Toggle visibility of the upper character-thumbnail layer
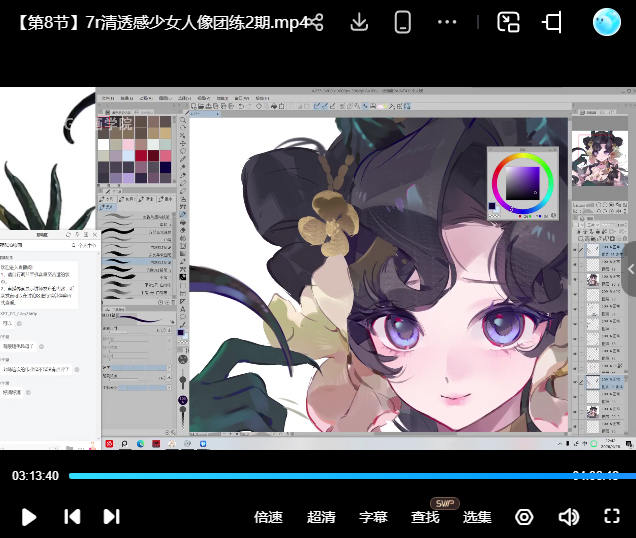This screenshot has width=636, height=538. [575, 280]
